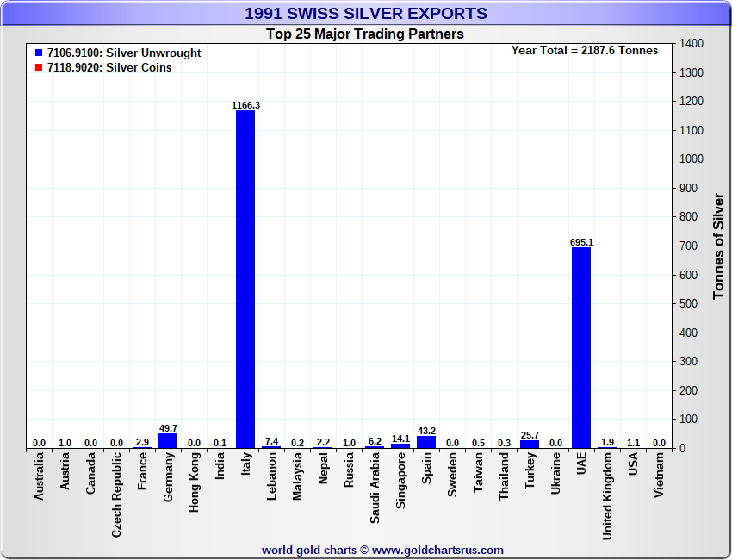Click the 'Thailand' axis label
Screen dimensions: 732x560
504,476
